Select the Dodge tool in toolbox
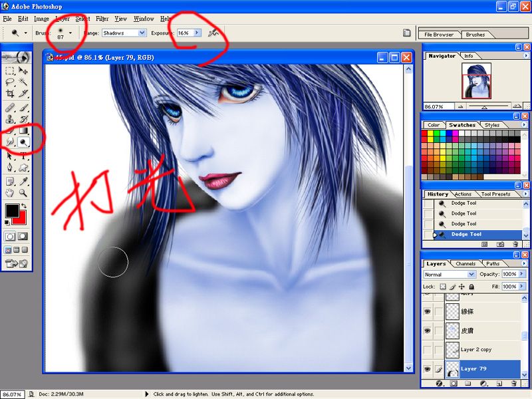Viewport: 532px width, 399px height. tap(23, 142)
